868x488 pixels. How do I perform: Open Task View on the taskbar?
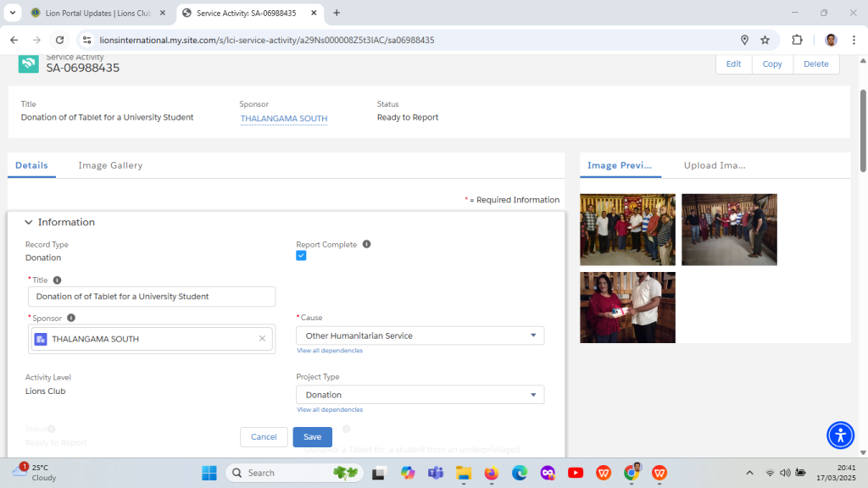pyautogui.click(x=379, y=473)
